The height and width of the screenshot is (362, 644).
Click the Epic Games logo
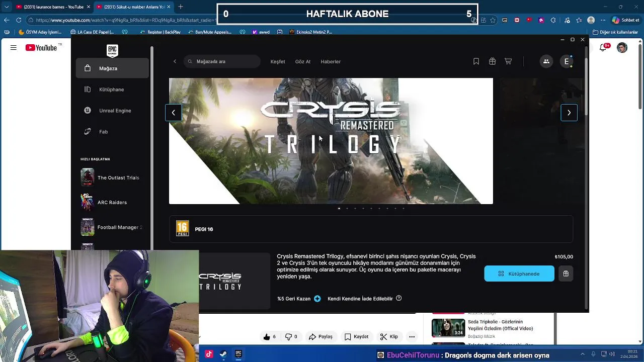(x=112, y=50)
